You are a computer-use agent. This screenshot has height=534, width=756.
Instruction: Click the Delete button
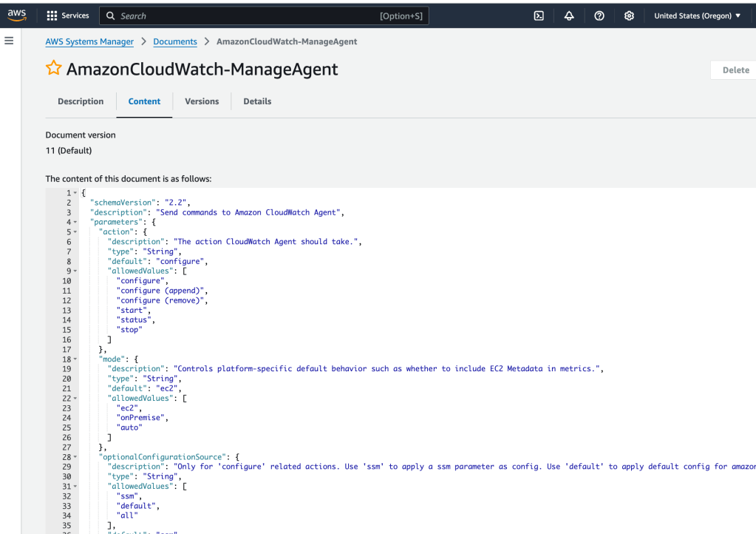click(735, 70)
